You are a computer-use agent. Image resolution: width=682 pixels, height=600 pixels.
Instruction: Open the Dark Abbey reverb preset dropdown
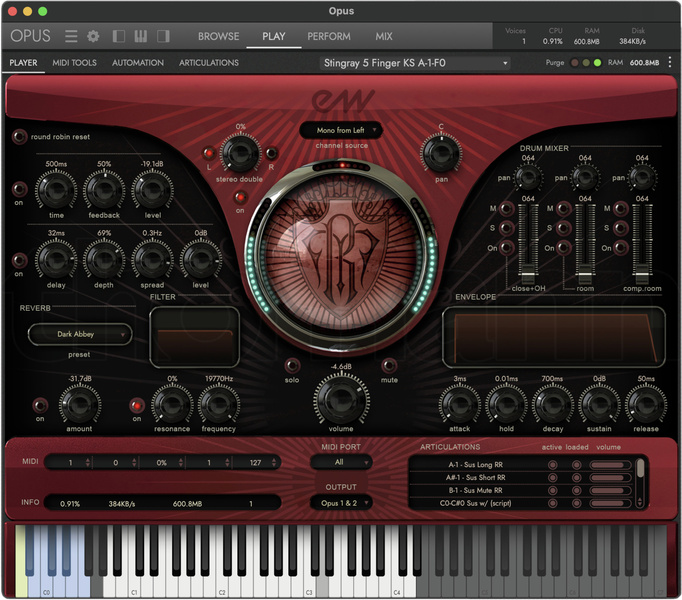(x=80, y=334)
